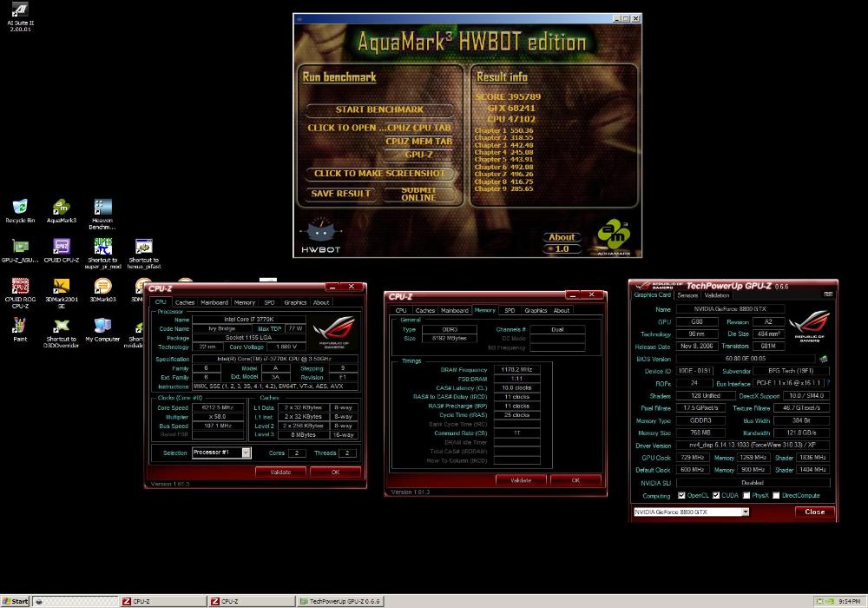
Task: Open the Recycle Bin icon
Action: [x=20, y=211]
